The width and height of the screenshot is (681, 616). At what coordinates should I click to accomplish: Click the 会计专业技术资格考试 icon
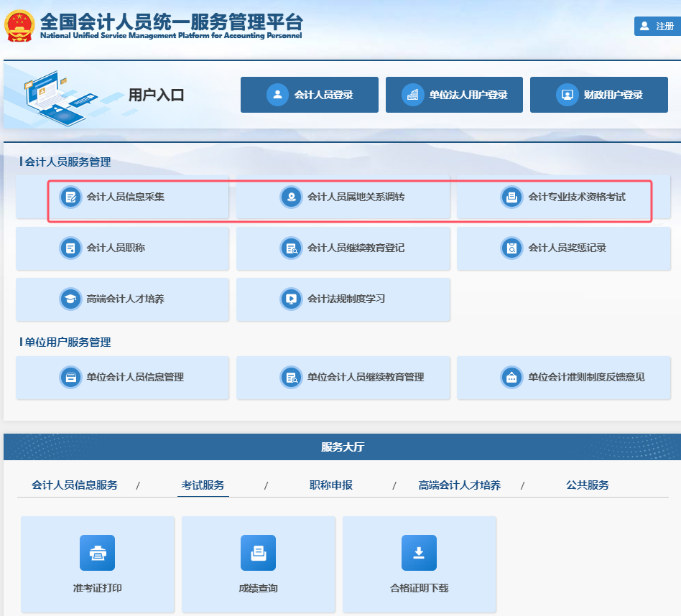tap(511, 197)
